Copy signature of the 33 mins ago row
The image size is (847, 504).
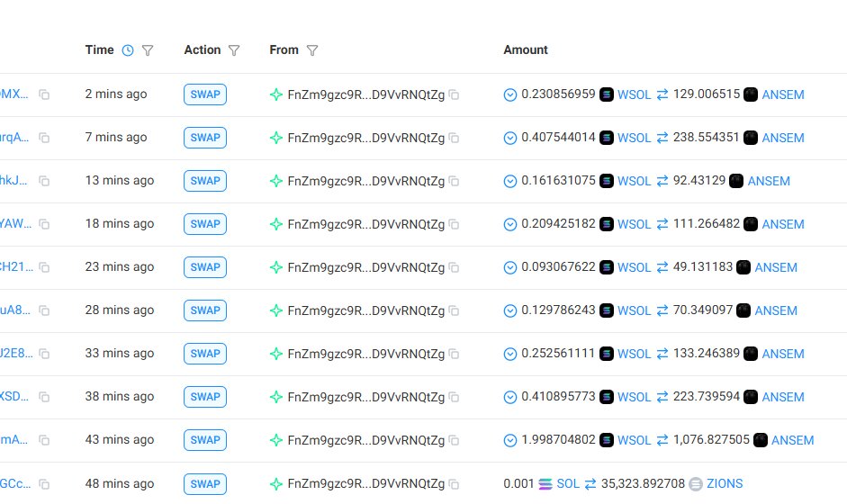point(44,354)
